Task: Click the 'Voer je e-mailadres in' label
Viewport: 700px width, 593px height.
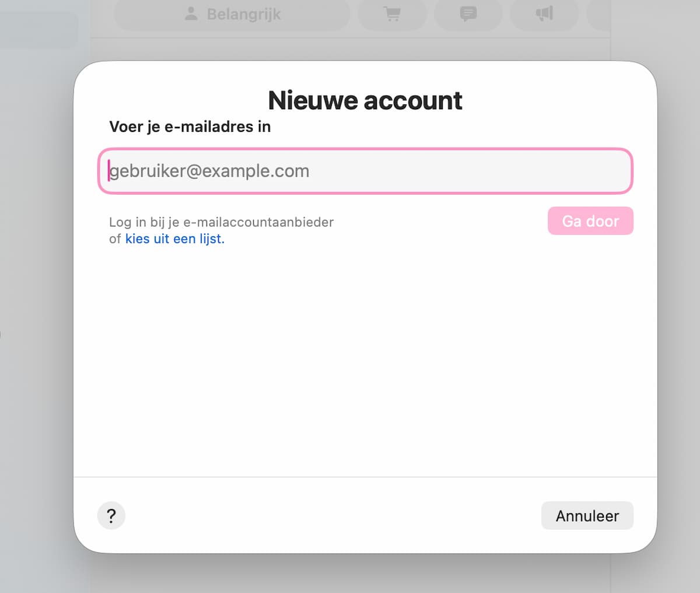Action: pos(190,127)
